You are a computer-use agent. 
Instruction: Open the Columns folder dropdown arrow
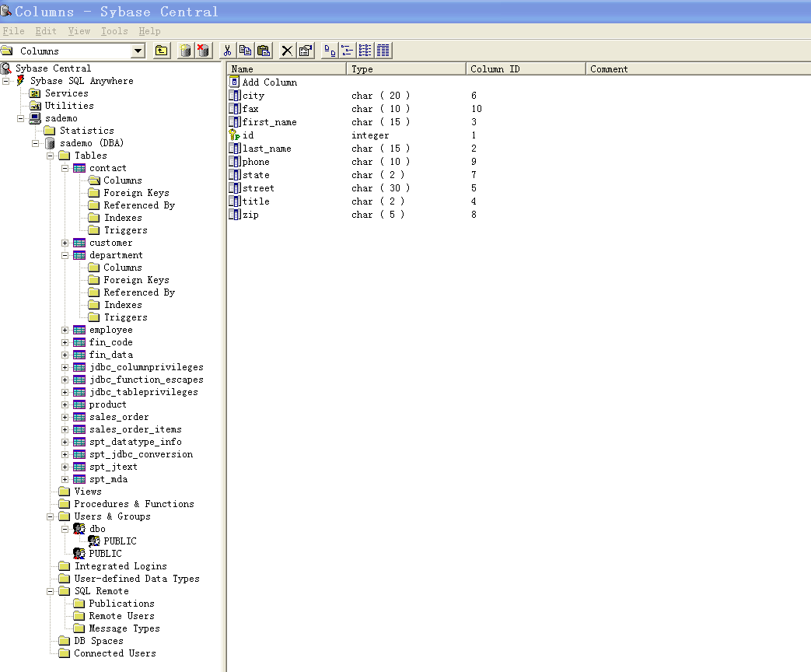pos(138,51)
